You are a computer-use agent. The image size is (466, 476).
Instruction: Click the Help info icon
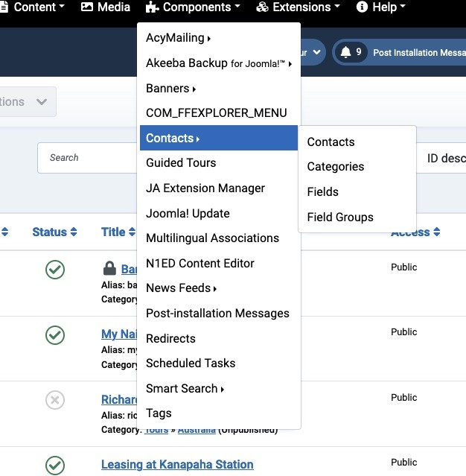[363, 7]
